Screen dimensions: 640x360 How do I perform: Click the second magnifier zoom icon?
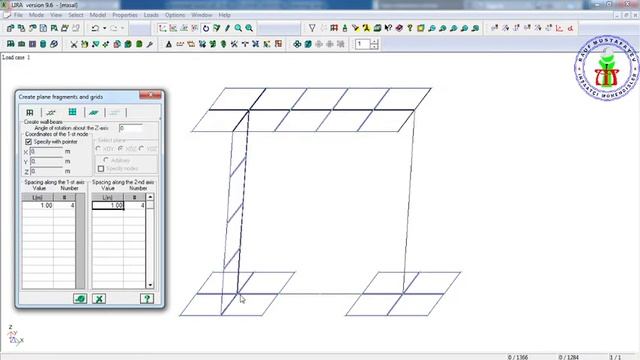pos(249,28)
